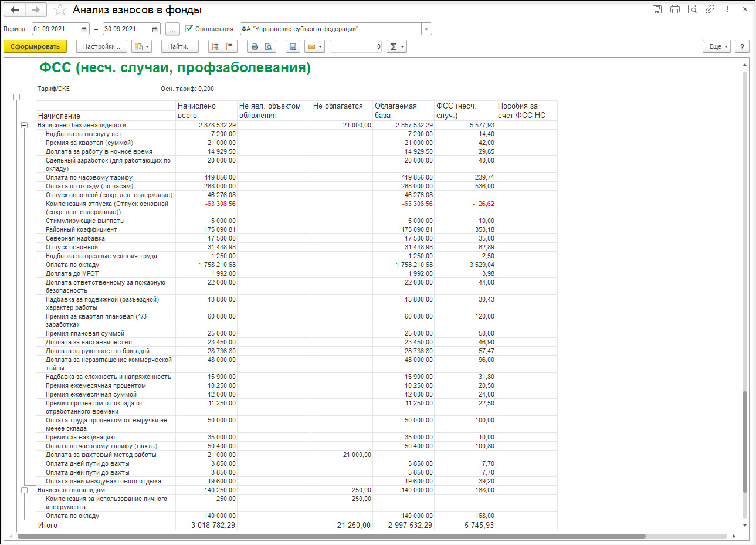
Task: Collapse the outer ФСС section group
Action: (16, 97)
